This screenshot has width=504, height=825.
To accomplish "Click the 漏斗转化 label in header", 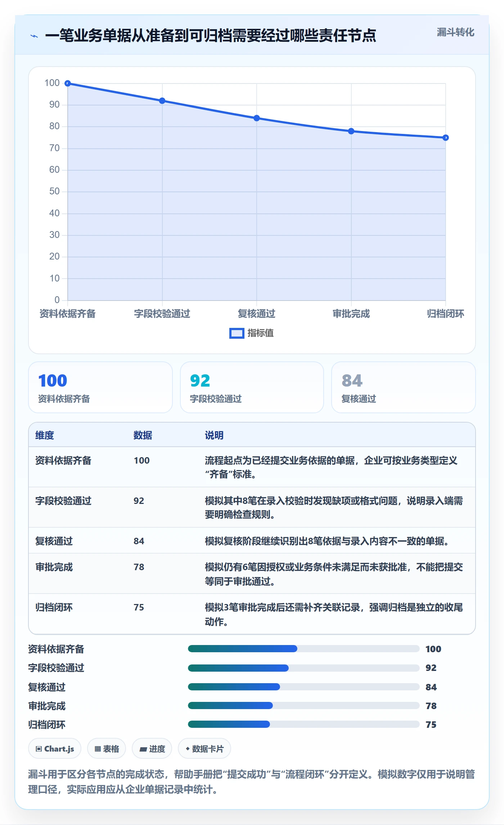I will click(x=455, y=32).
